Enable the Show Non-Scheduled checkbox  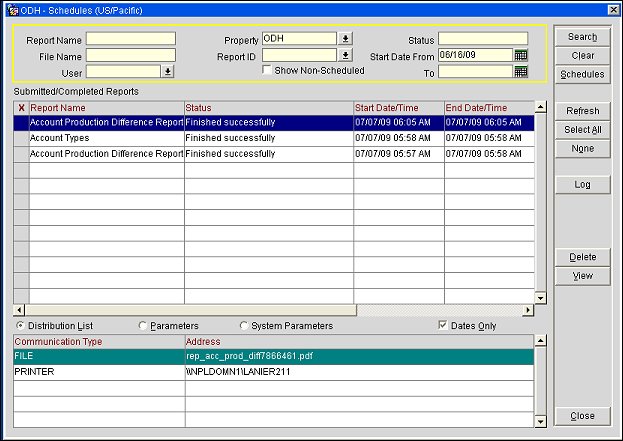[267, 71]
